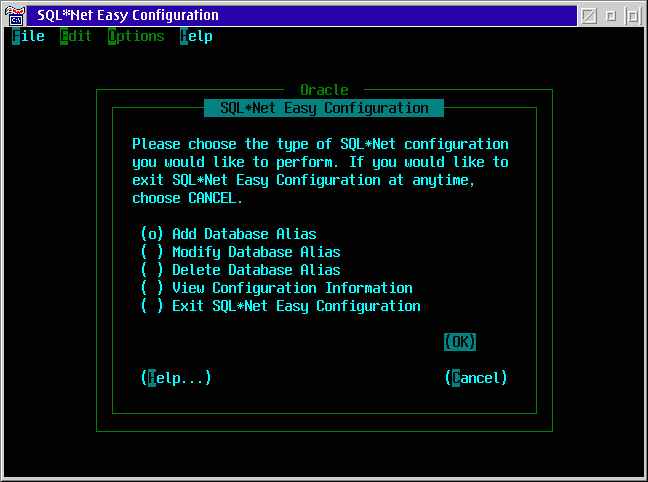Screen dimensions: 648x482
Task: Click the Cancel button in the dialog
Action: [x=476, y=378]
